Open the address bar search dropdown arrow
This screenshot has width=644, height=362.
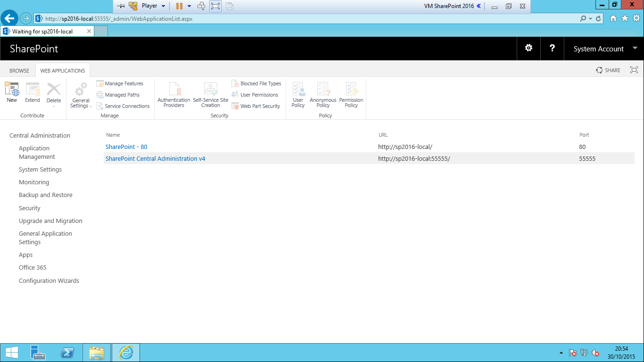pyautogui.click(x=590, y=19)
